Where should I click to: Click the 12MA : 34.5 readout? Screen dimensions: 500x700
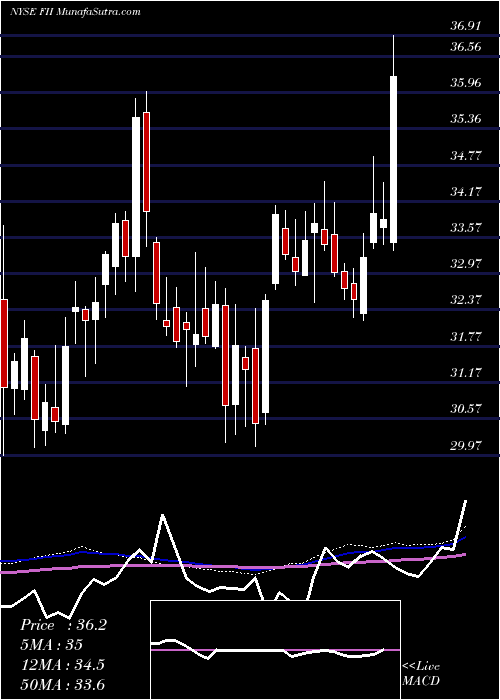point(62,665)
